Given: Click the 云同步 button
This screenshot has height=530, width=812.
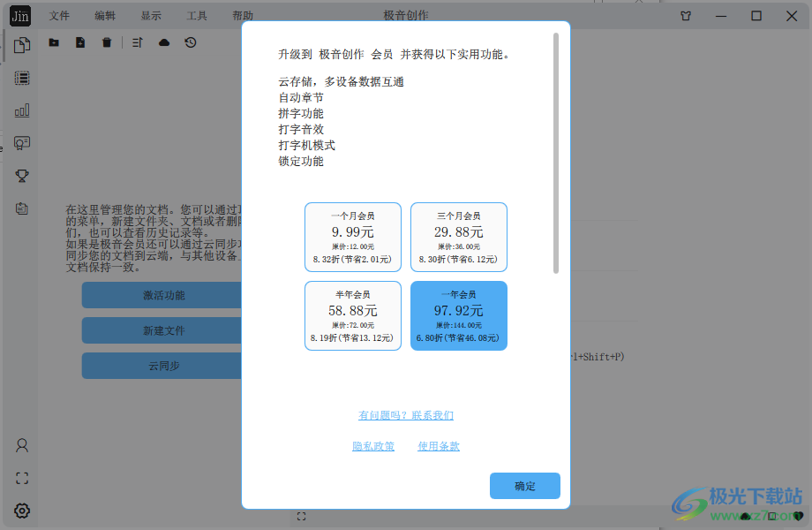Looking at the screenshot, I should pos(162,366).
